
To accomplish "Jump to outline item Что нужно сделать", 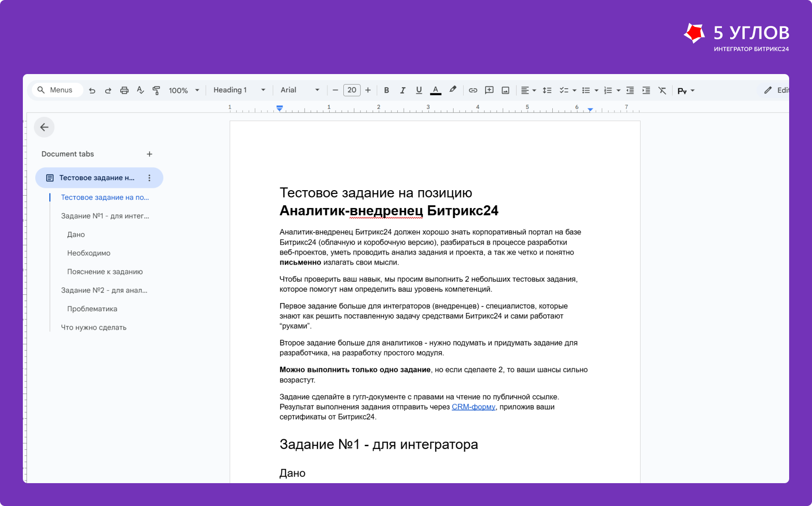I will (x=94, y=327).
